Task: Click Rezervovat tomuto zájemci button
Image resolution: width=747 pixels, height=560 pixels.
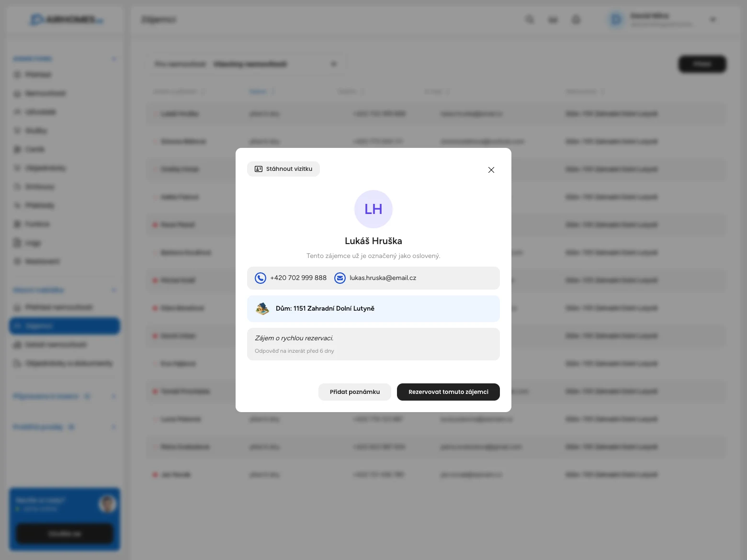Action: pyautogui.click(x=448, y=392)
